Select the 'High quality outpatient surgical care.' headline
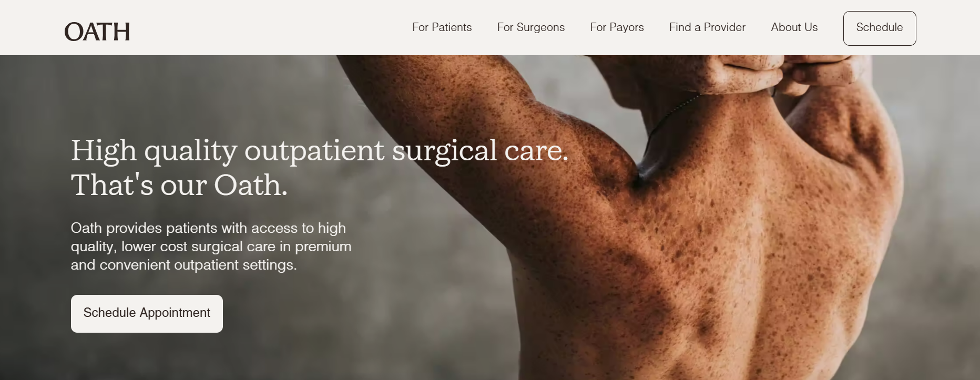 click(320, 151)
